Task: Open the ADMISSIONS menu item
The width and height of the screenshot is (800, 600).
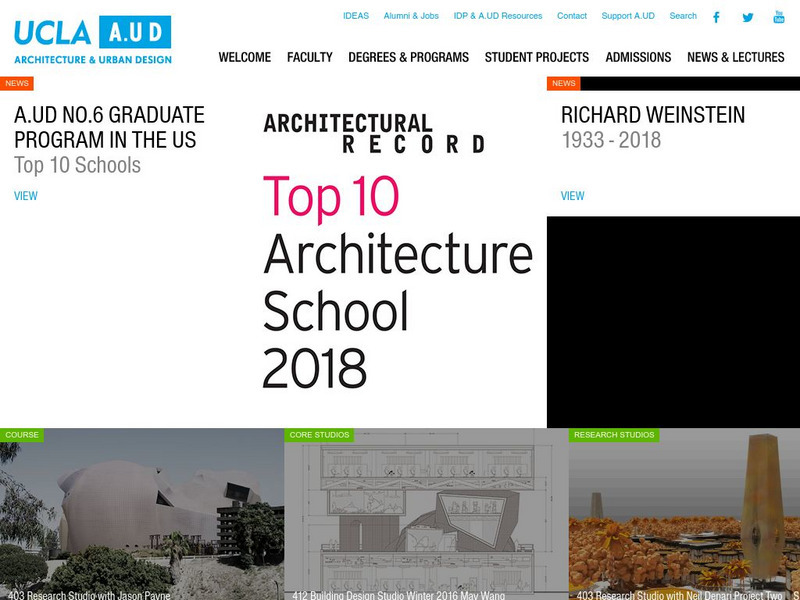Action: pos(638,57)
